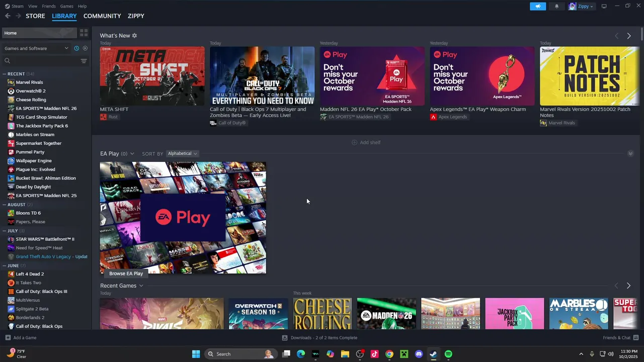Open the Patch Notes news thumbnail
Screen dimensions: 644x362
tap(590, 76)
